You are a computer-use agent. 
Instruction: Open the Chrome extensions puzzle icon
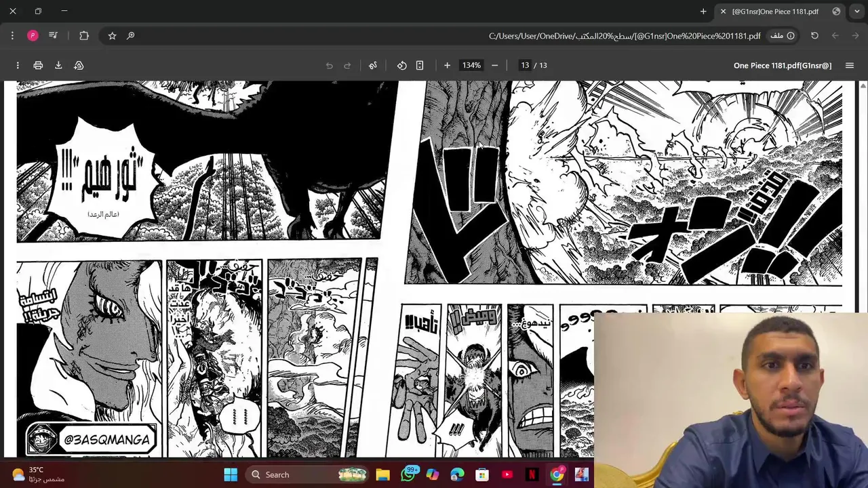point(84,35)
